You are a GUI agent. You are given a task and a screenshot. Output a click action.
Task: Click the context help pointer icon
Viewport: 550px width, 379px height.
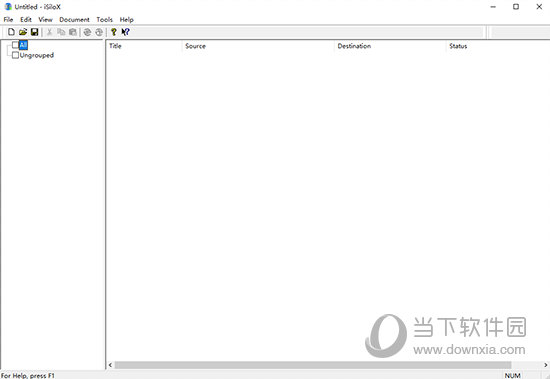pos(125,32)
